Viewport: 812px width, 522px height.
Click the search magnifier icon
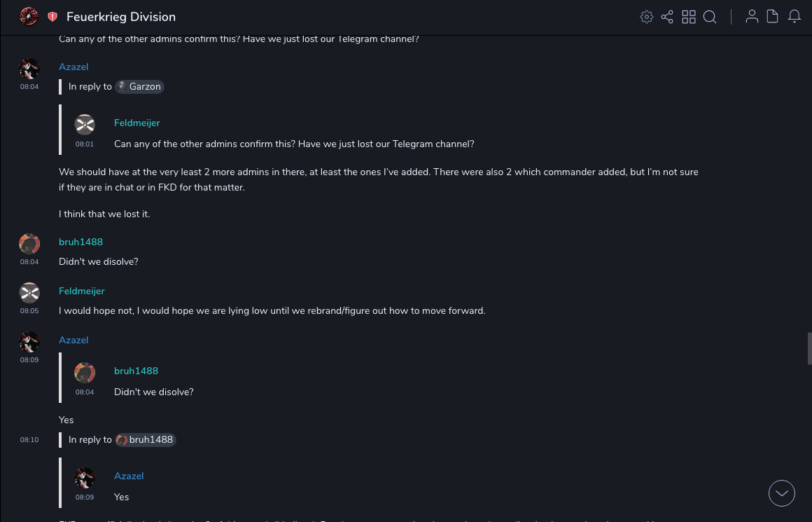coord(710,17)
